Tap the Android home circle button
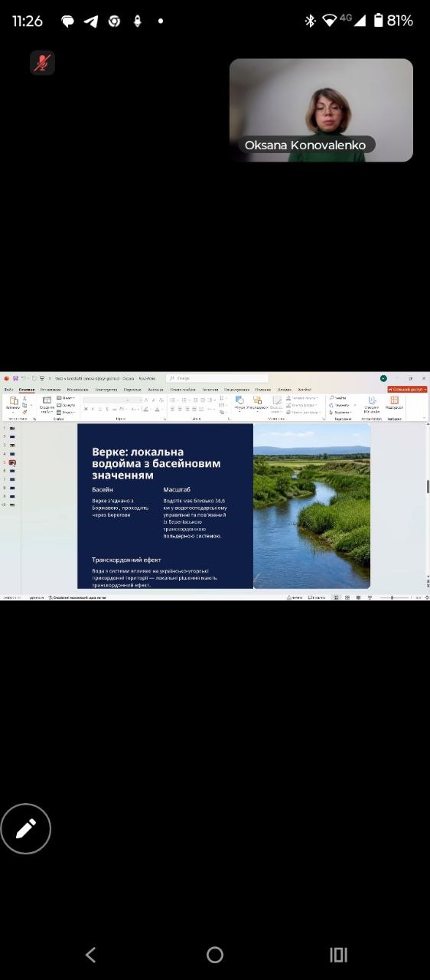 click(215, 954)
